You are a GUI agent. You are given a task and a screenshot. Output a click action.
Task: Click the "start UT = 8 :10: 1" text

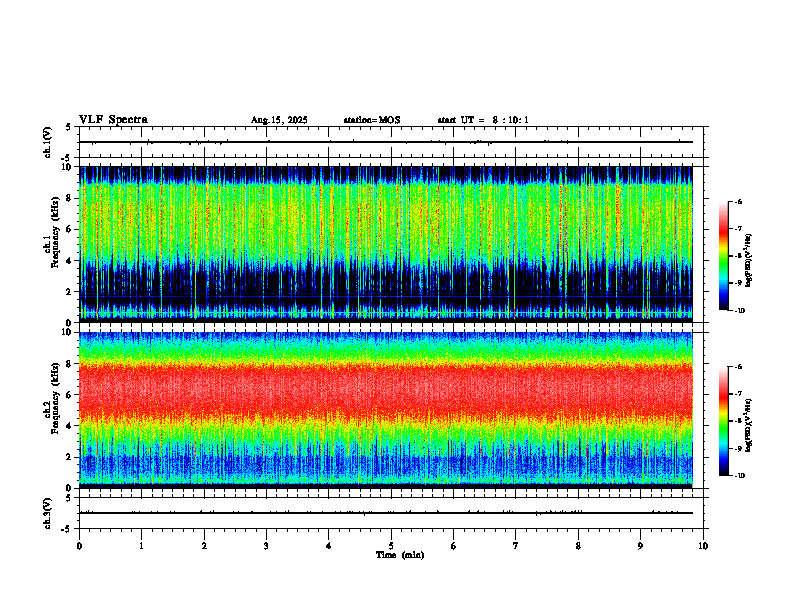[x=483, y=120]
